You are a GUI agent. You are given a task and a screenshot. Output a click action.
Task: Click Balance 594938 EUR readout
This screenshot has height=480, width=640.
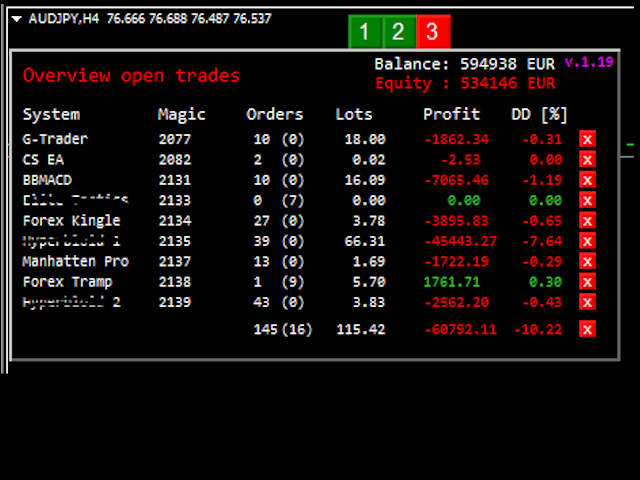pos(464,64)
